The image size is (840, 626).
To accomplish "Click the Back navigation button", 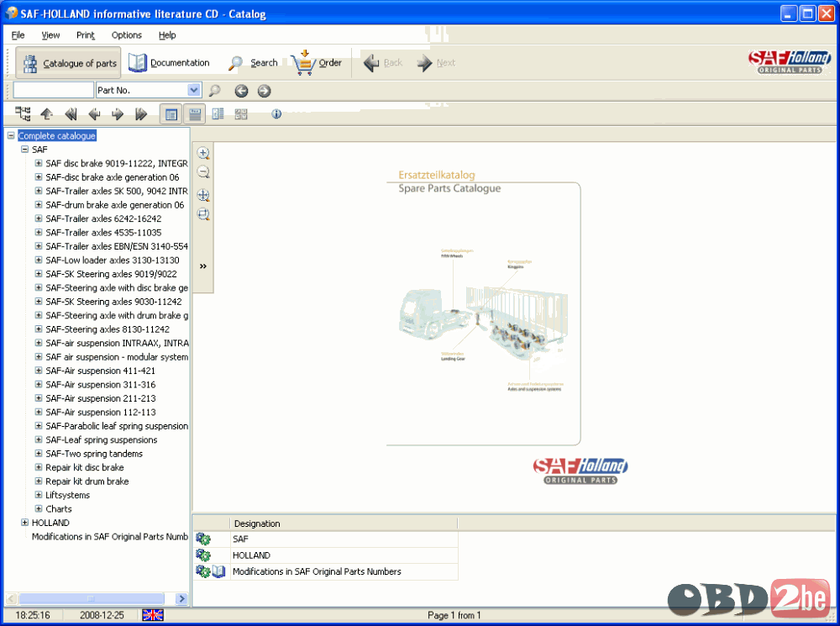I will pyautogui.click(x=382, y=63).
